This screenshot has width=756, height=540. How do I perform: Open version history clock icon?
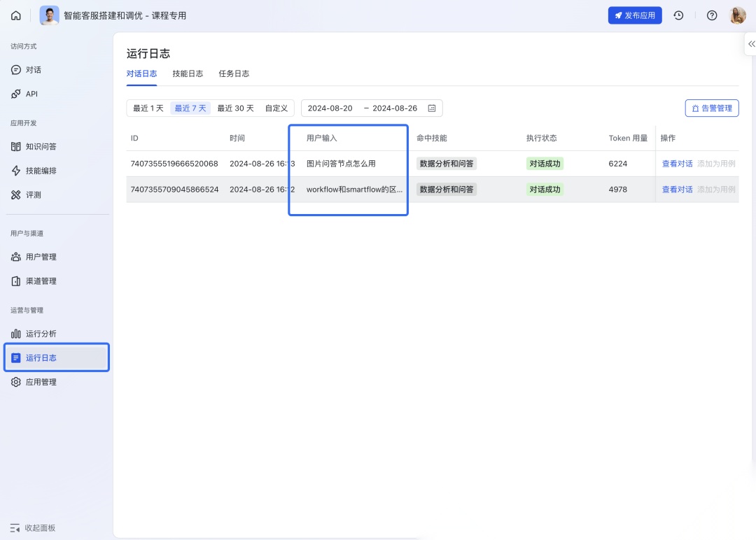[x=678, y=15]
